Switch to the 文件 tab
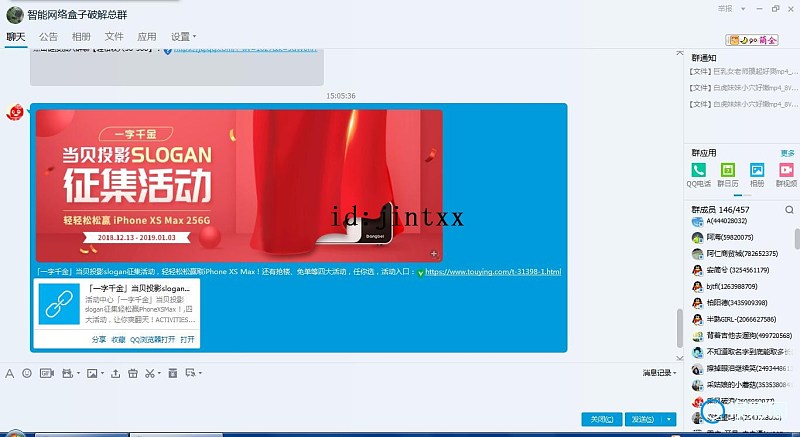Viewport: 800px width, 437px height. (114, 37)
